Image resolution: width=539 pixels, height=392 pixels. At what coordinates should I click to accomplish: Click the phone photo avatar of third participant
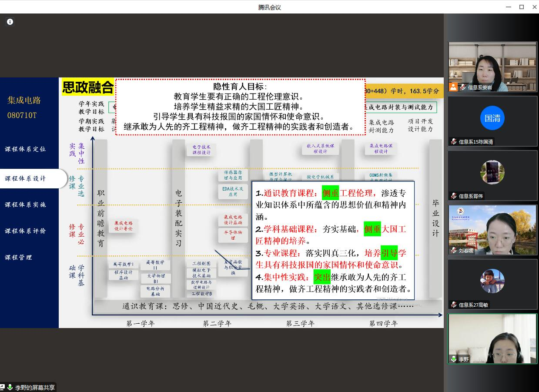(x=492, y=172)
